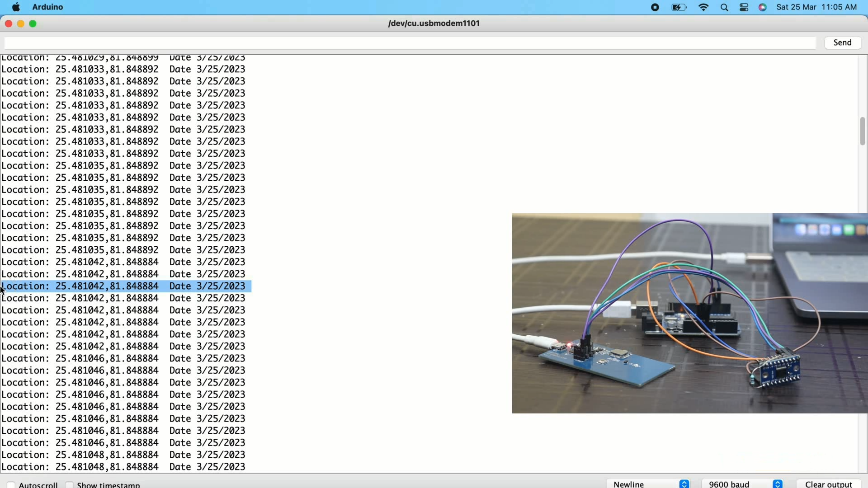This screenshot has width=868, height=488.
Task: Click the screen recording indicator icon
Action: [655, 8]
